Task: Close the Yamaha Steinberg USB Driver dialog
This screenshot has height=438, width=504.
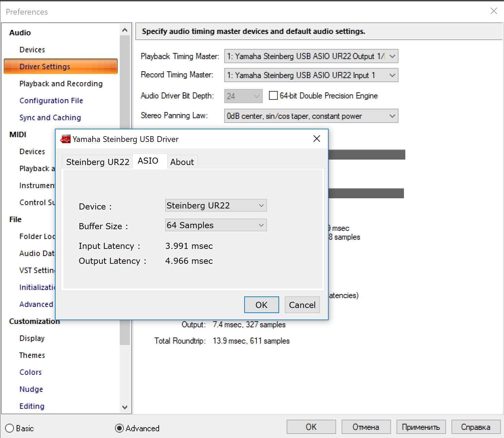Action: pyautogui.click(x=317, y=139)
